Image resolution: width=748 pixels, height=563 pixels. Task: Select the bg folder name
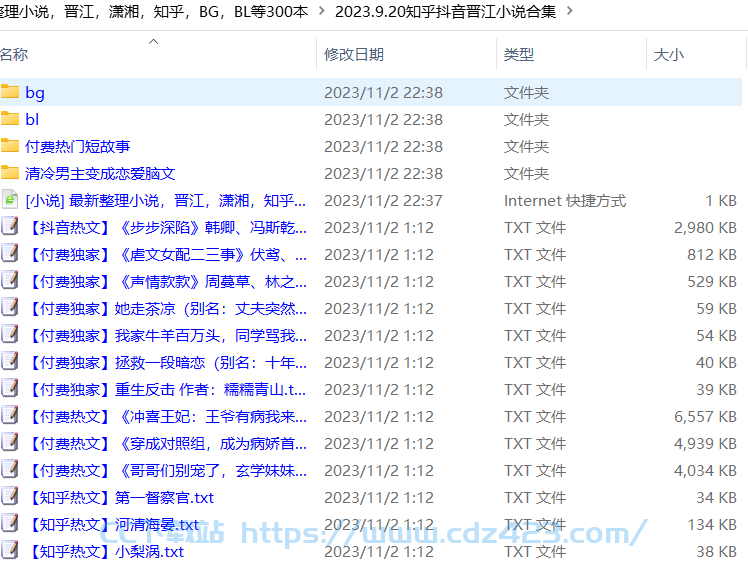pos(35,92)
